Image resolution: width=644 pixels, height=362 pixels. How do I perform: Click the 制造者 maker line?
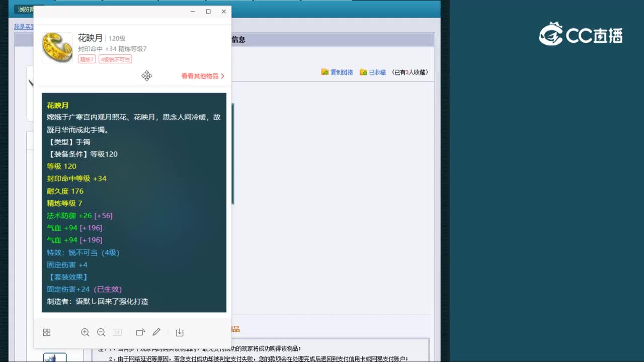[x=98, y=302]
